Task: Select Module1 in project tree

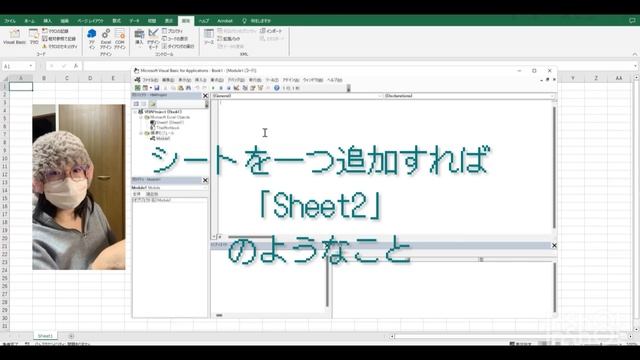Action: tap(160, 138)
